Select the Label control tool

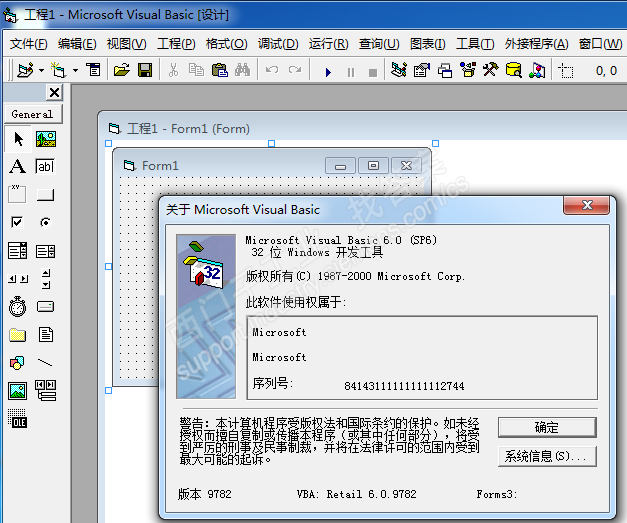click(18, 166)
